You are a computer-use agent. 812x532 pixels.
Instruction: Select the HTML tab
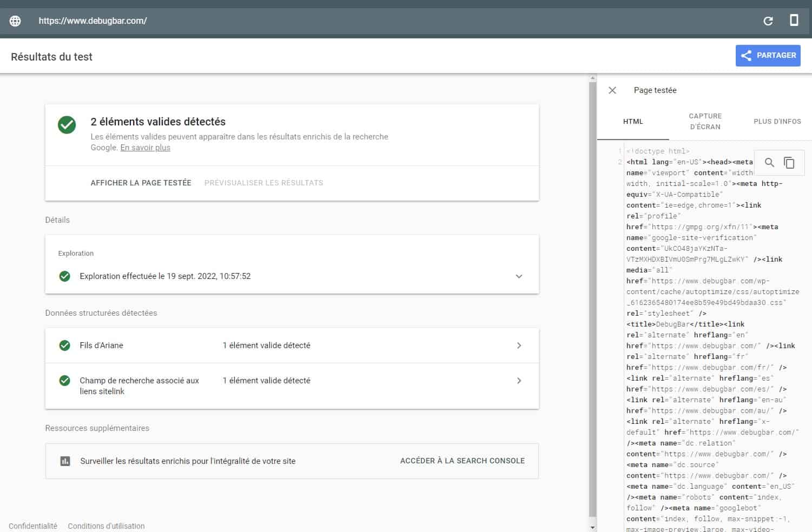[x=632, y=121]
